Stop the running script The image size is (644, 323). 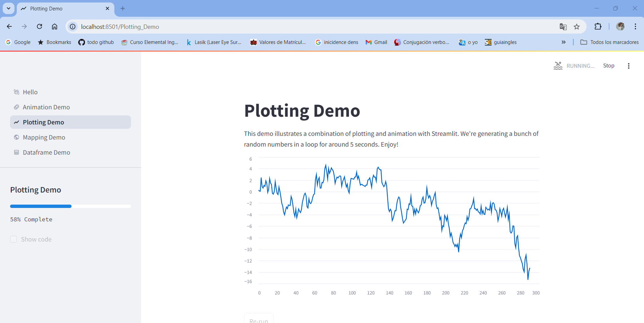(609, 66)
